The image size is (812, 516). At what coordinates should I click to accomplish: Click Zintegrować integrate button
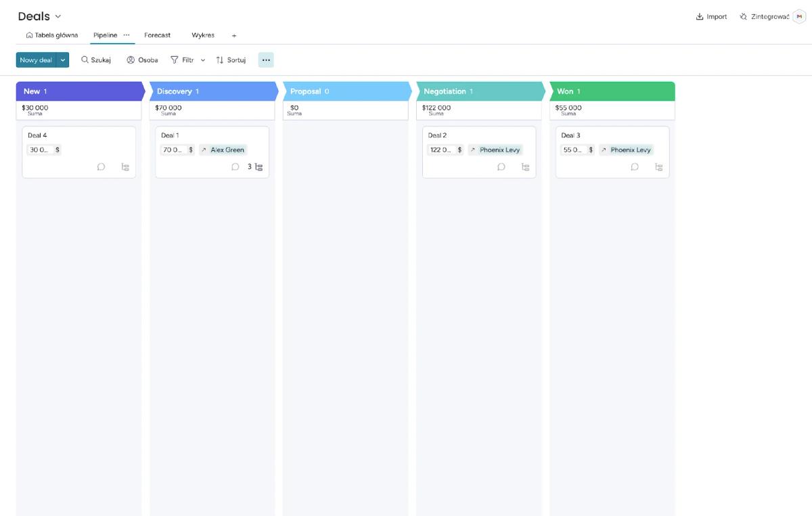[765, 17]
